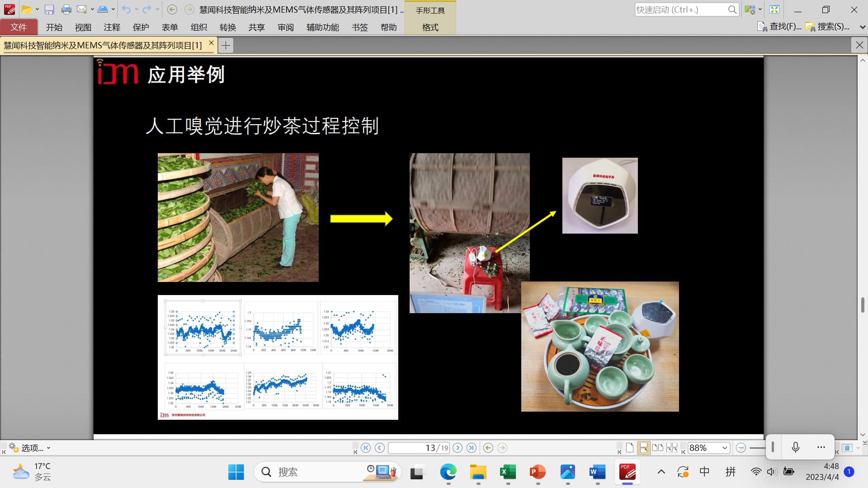Screen dimensions: 868x488
Task: Select single page view mode
Action: click(630, 448)
